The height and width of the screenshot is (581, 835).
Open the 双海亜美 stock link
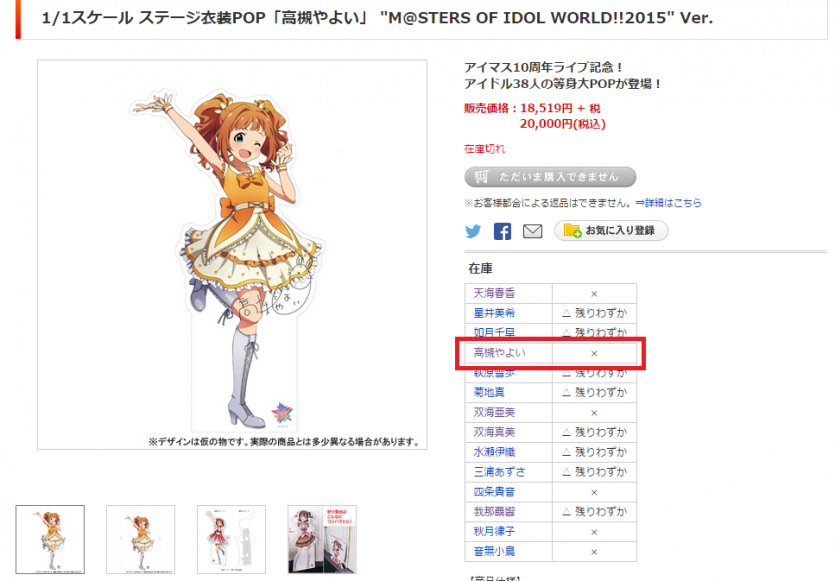tap(494, 412)
